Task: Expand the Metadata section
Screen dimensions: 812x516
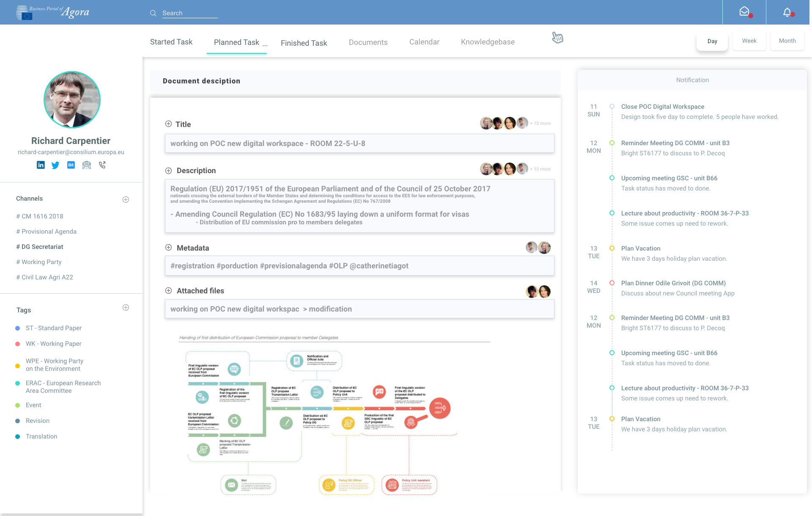Action: pos(168,248)
